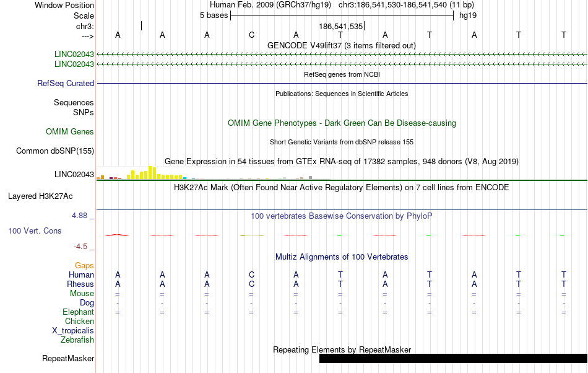Screen dimensions: 588x373
Task: Click the -4.5 PhyloP lower scale value
Action: click(x=80, y=246)
